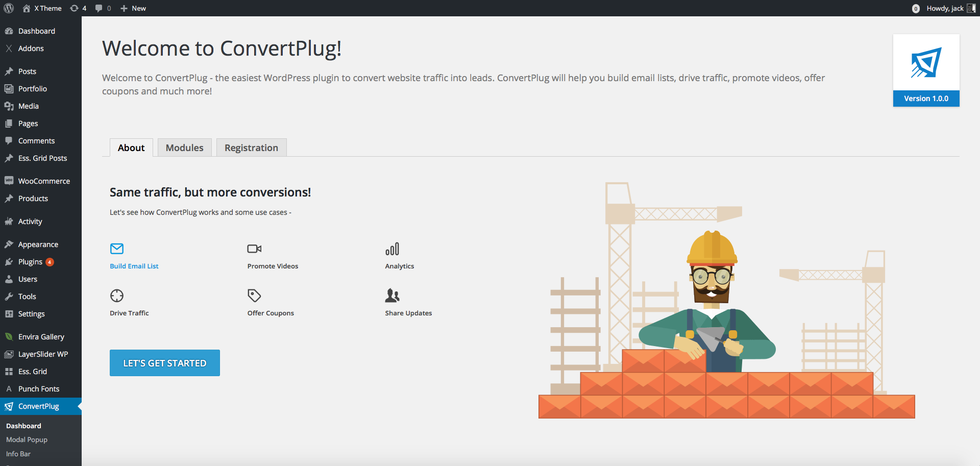This screenshot has height=466, width=980.
Task: Click the ConvertPlug sidebar menu icon
Action: coord(9,406)
